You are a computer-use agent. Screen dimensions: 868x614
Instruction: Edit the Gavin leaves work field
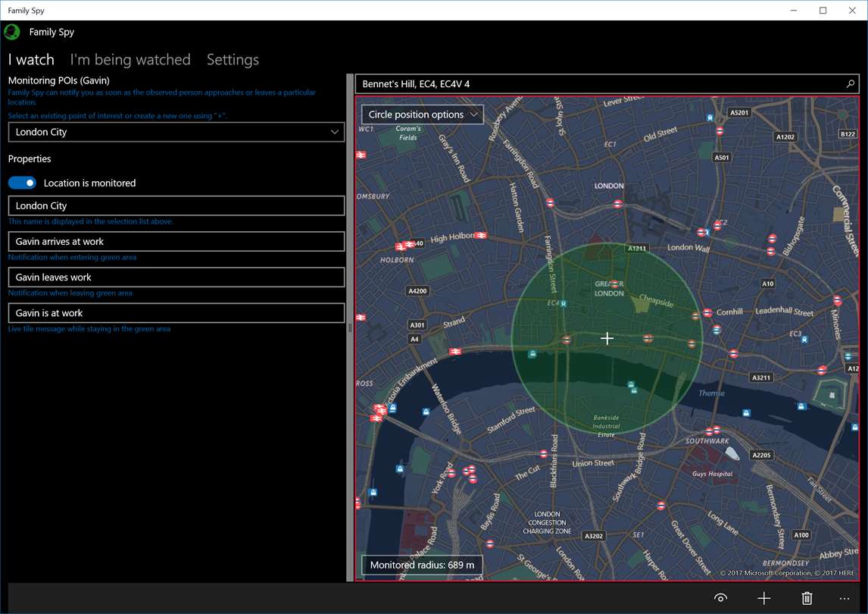tap(176, 277)
